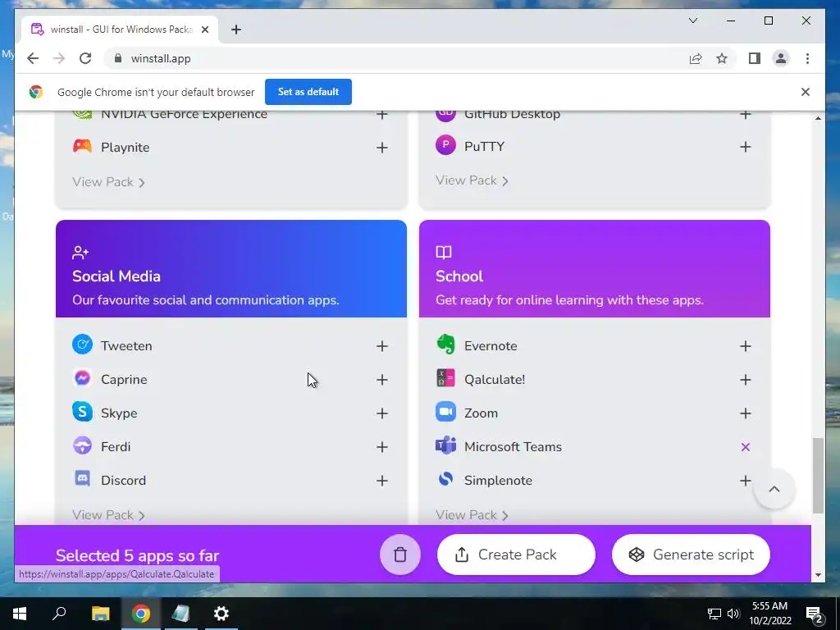Click the Ferdi app icon
Image resolution: width=840 pixels, height=630 pixels.
pyautogui.click(x=83, y=445)
